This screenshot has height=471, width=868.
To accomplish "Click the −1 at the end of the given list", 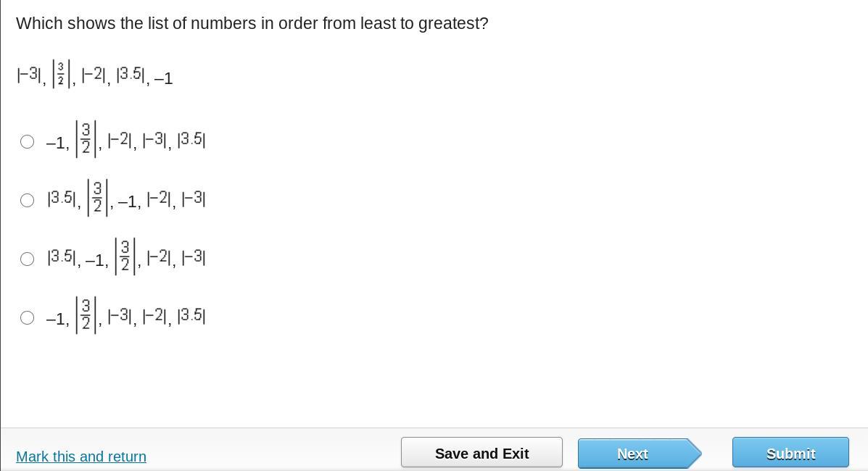I will [163, 78].
